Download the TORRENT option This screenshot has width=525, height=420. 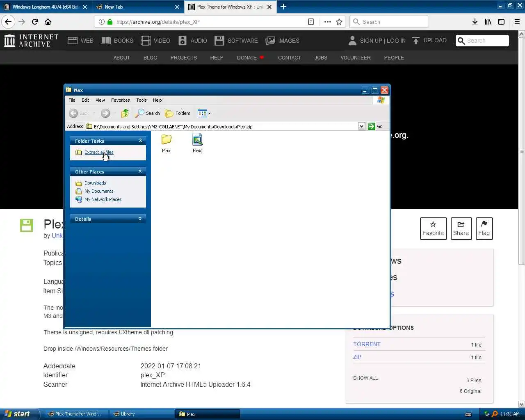click(367, 344)
